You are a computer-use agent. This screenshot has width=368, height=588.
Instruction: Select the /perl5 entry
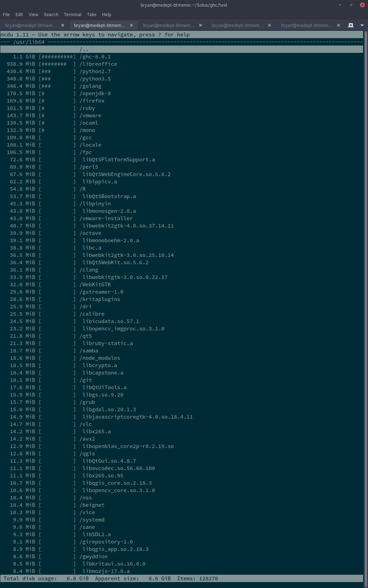point(182,167)
